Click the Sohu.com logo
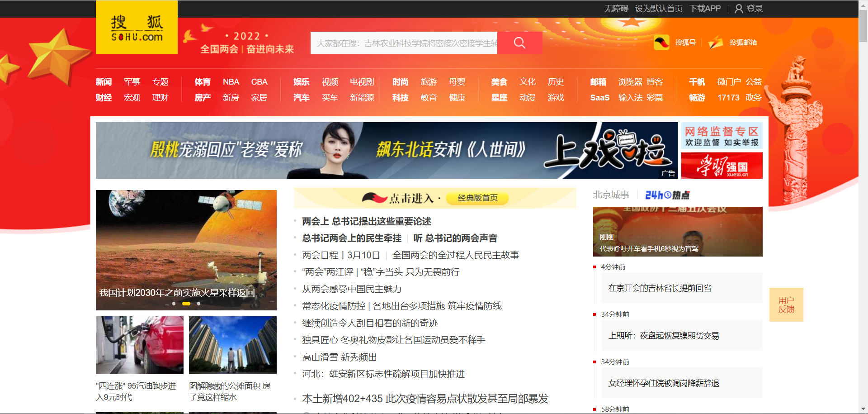This screenshot has height=414, width=868. coord(137,28)
